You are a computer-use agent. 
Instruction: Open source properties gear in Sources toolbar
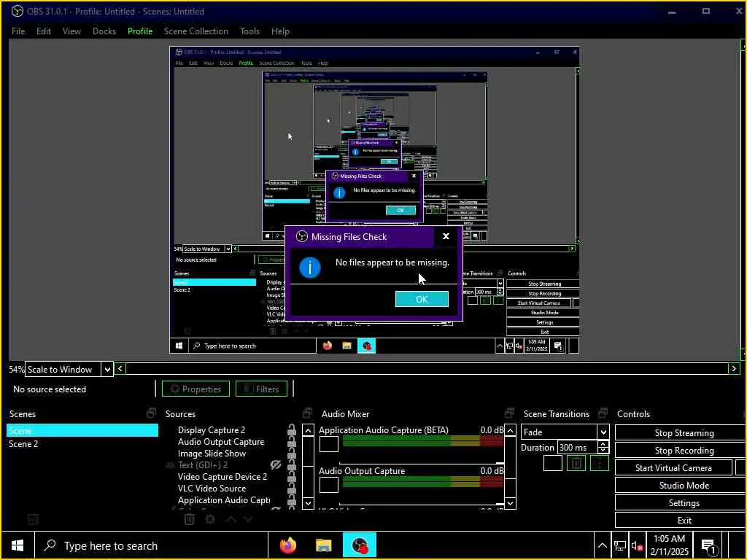(210, 519)
